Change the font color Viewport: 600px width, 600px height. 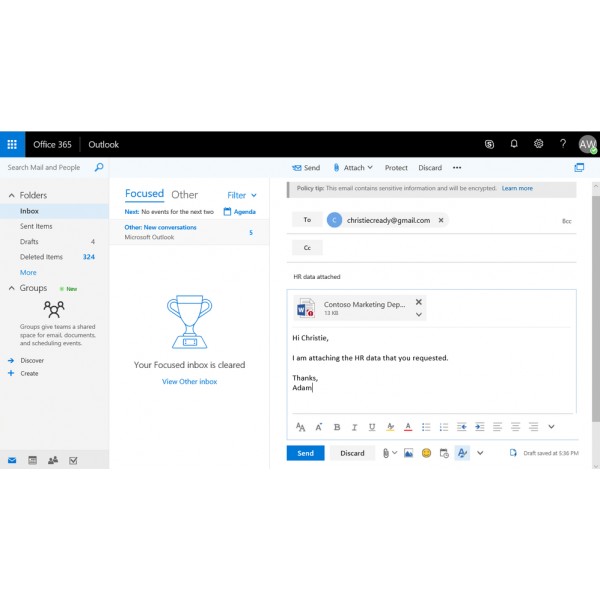408,427
